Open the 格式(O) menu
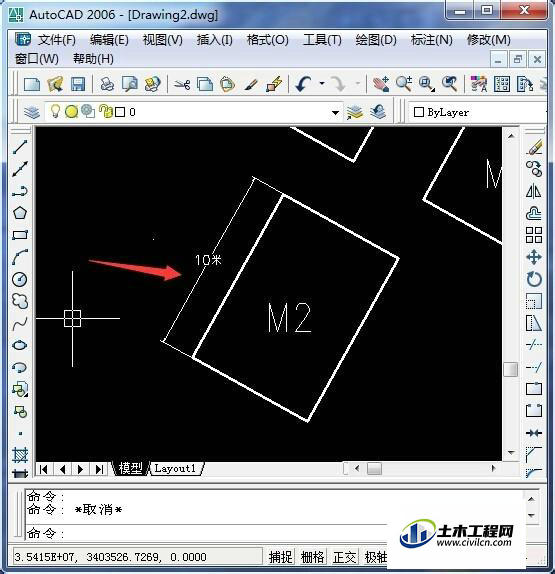 pyautogui.click(x=268, y=40)
